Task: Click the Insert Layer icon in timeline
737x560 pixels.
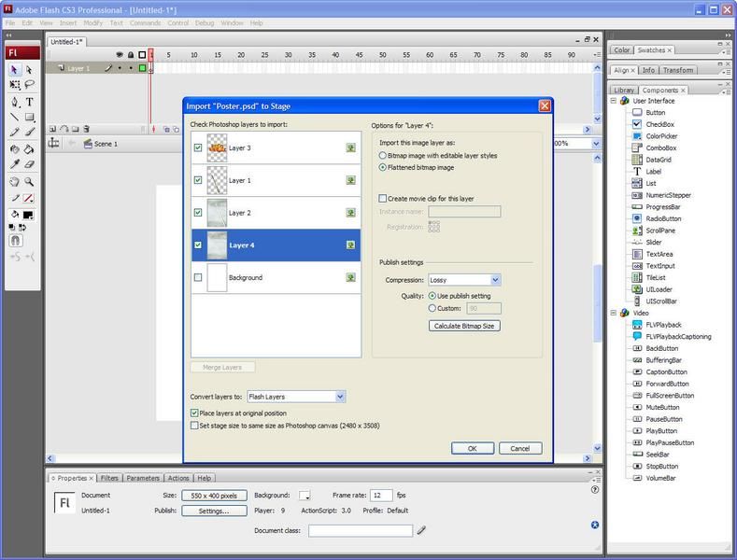Action: pyautogui.click(x=52, y=129)
